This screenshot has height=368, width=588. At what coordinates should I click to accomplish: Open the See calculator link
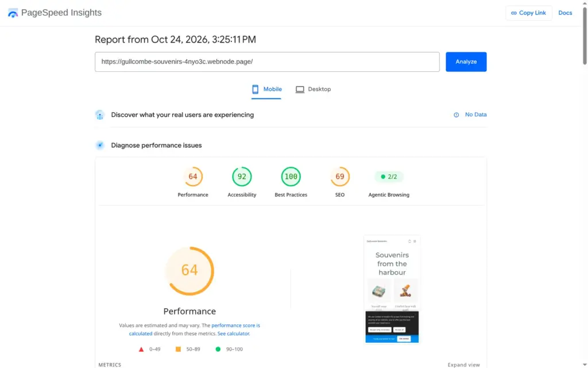pos(233,333)
